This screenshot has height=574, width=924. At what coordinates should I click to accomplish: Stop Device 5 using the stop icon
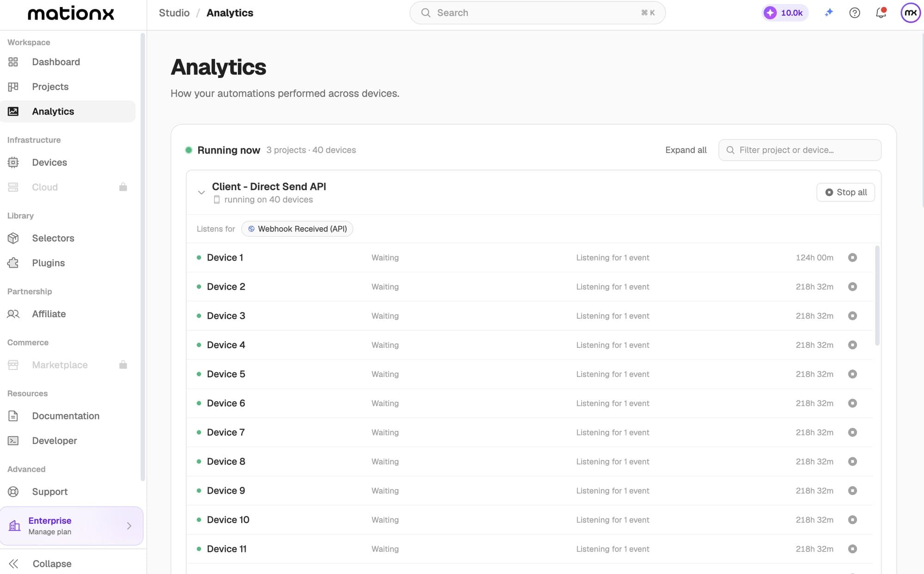852,374
